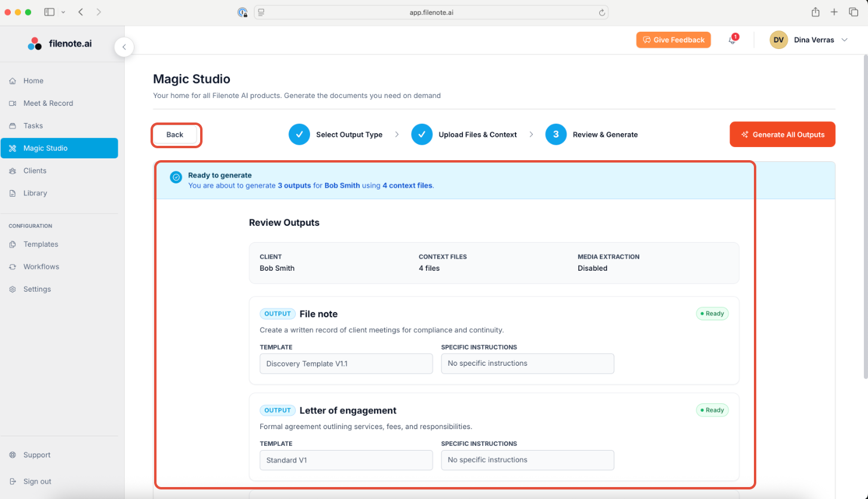The width and height of the screenshot is (868, 499).
Task: Open the File note template field
Action: pyautogui.click(x=346, y=363)
